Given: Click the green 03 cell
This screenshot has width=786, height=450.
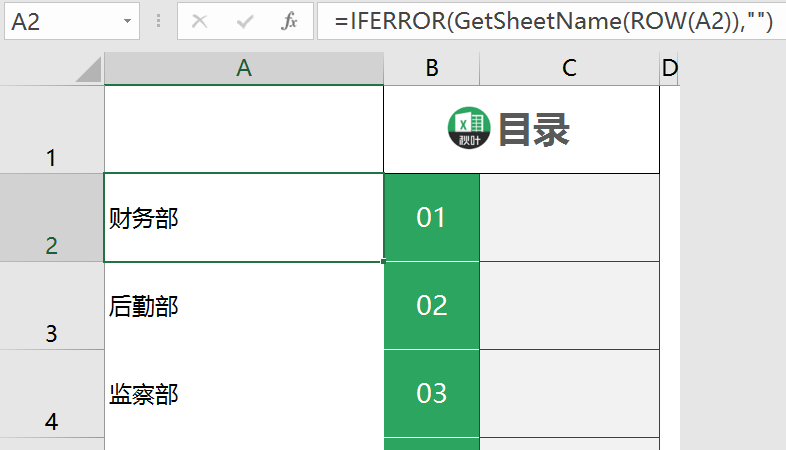Looking at the screenshot, I should coord(432,393).
